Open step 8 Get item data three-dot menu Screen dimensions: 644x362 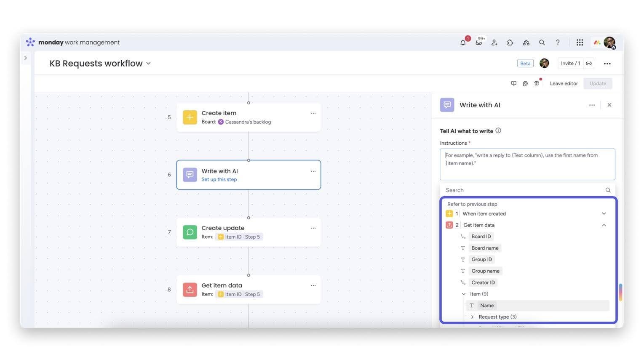313,285
